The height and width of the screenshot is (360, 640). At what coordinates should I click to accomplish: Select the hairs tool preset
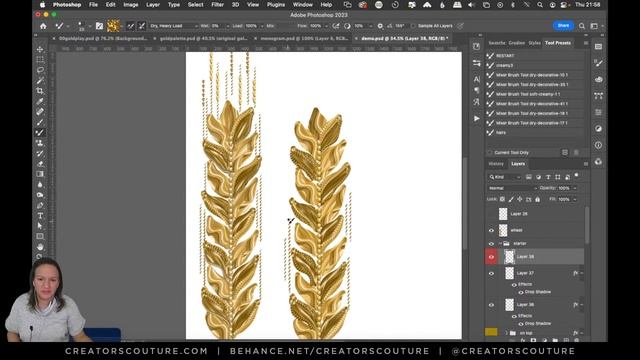(535, 133)
